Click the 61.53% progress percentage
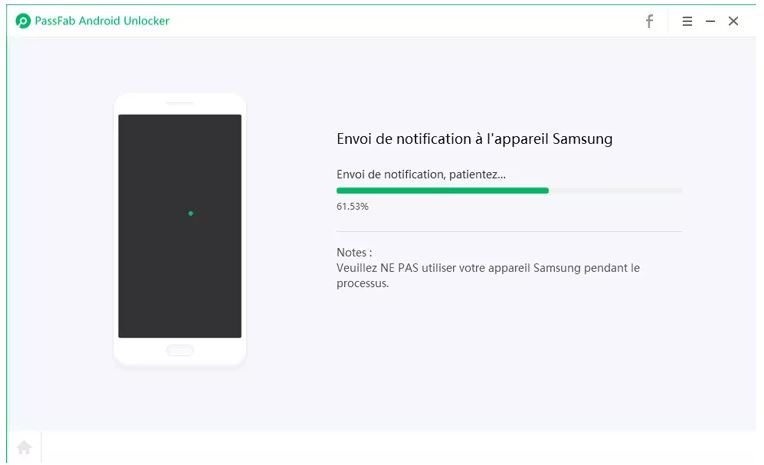 (352, 206)
